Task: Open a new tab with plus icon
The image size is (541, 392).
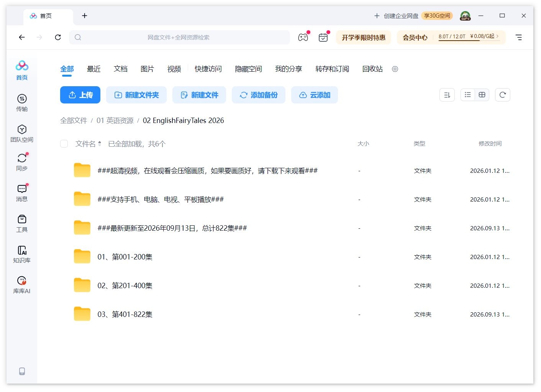Action: [85, 16]
